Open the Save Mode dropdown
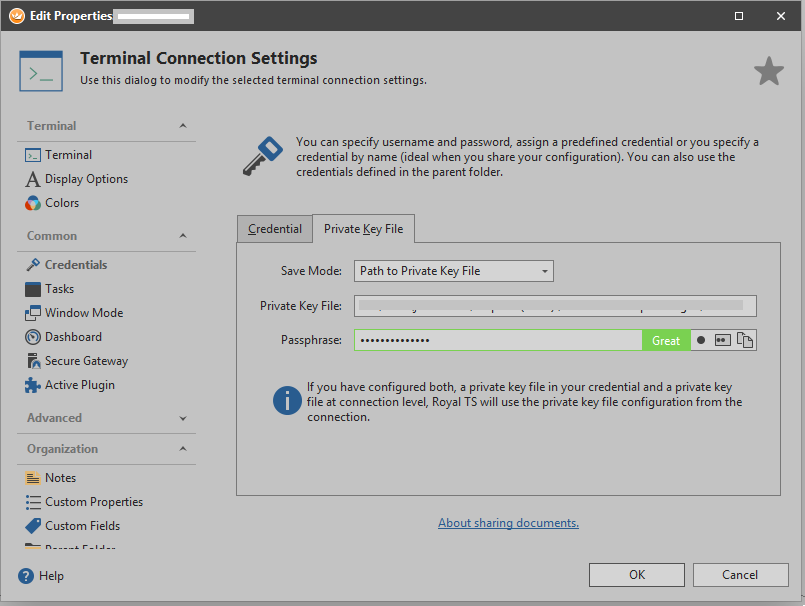The width and height of the screenshot is (805, 606). [454, 271]
